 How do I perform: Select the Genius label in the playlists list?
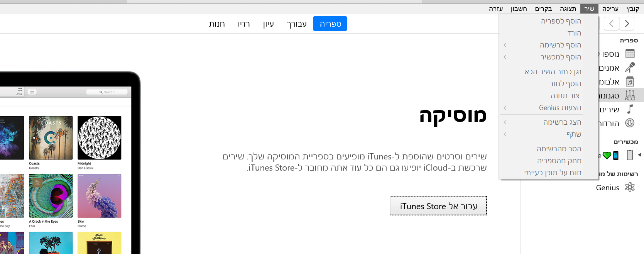pos(608,188)
